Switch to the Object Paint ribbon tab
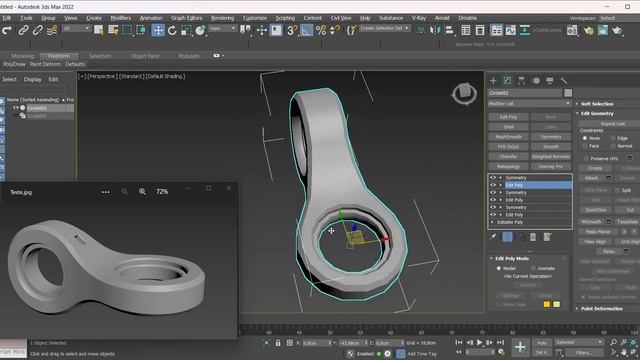This screenshot has width=640, height=360. click(144, 56)
